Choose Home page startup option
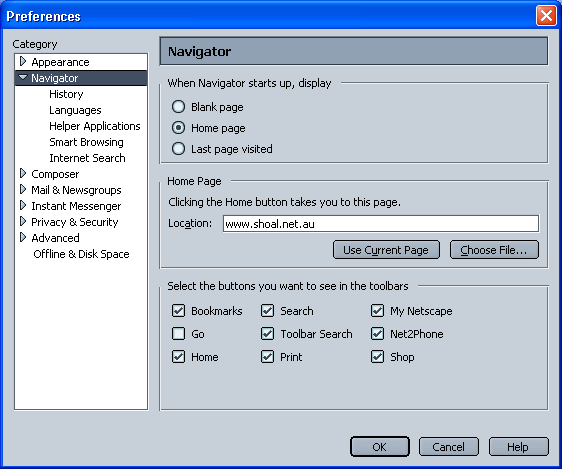Screen dimensions: 562x469 (178, 128)
